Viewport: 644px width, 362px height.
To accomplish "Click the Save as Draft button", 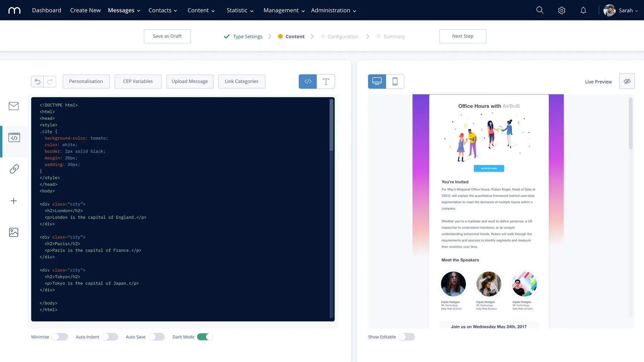I will coord(167,36).
